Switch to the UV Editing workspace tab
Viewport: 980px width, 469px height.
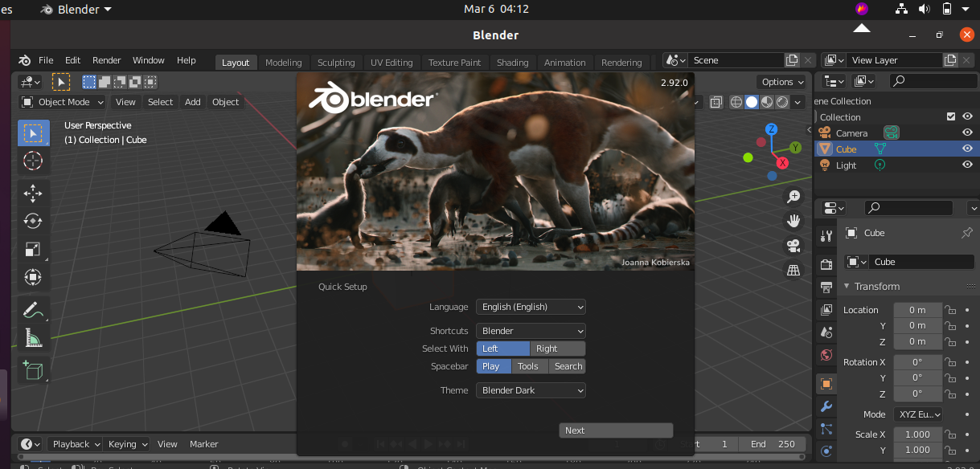click(x=392, y=63)
